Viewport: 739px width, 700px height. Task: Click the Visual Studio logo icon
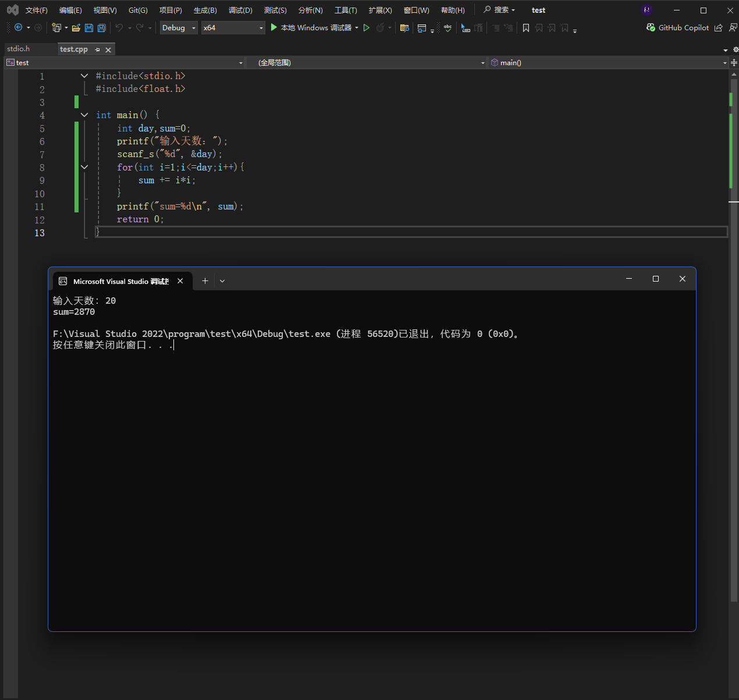coord(12,10)
